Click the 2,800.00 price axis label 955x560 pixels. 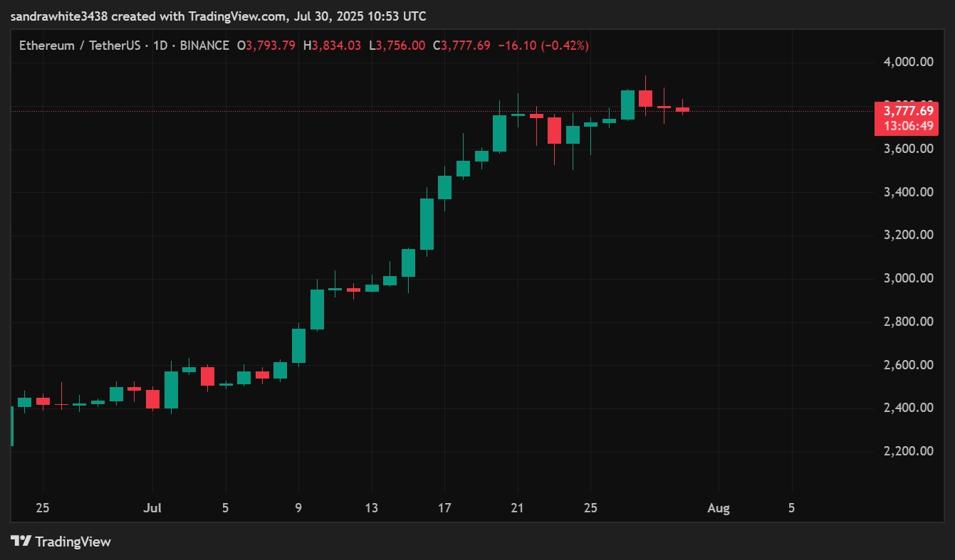pos(908,322)
